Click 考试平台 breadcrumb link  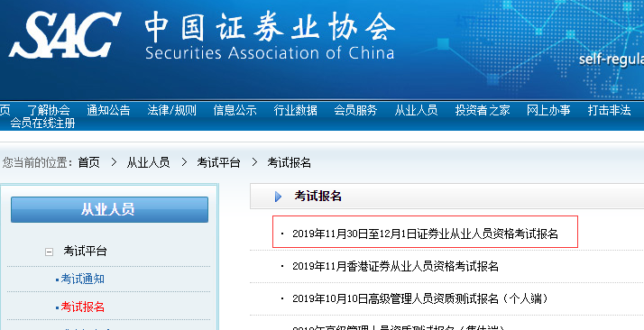click(218, 162)
